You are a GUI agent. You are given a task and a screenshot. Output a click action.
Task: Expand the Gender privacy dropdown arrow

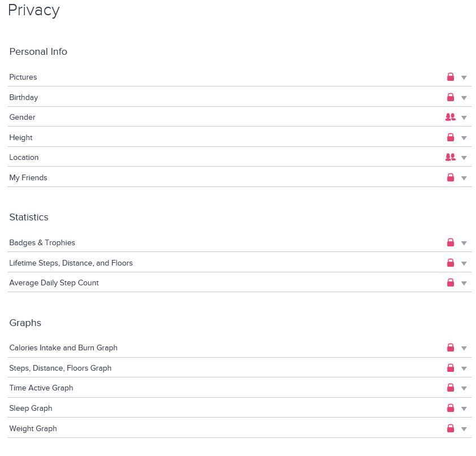click(464, 118)
